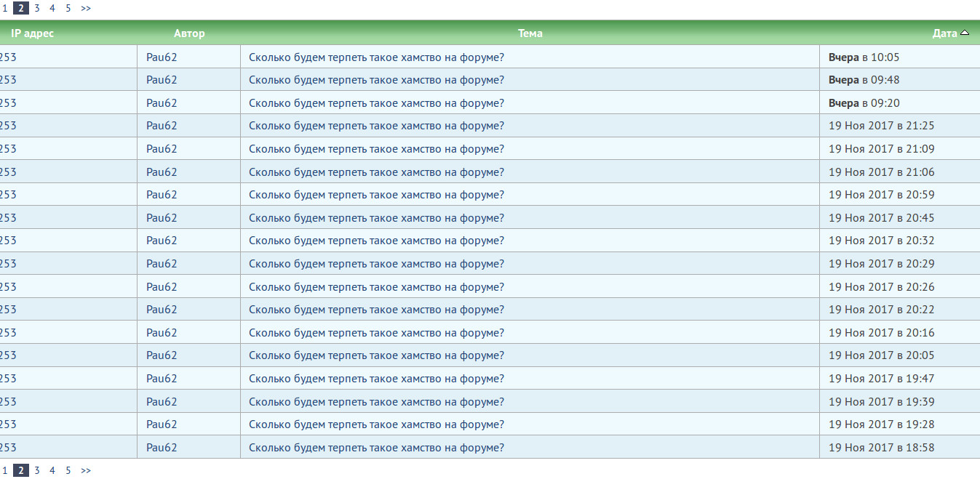Sort table by the Тема column header
This screenshot has width=980, height=479.
click(x=530, y=33)
